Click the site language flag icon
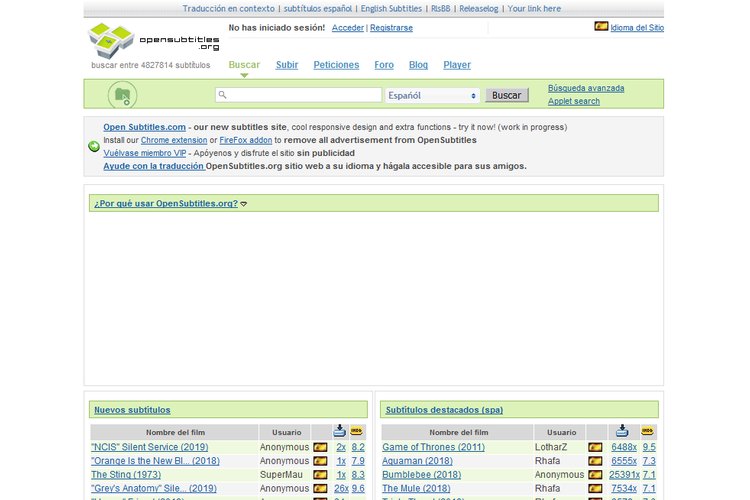750x500 pixels. (601, 26)
